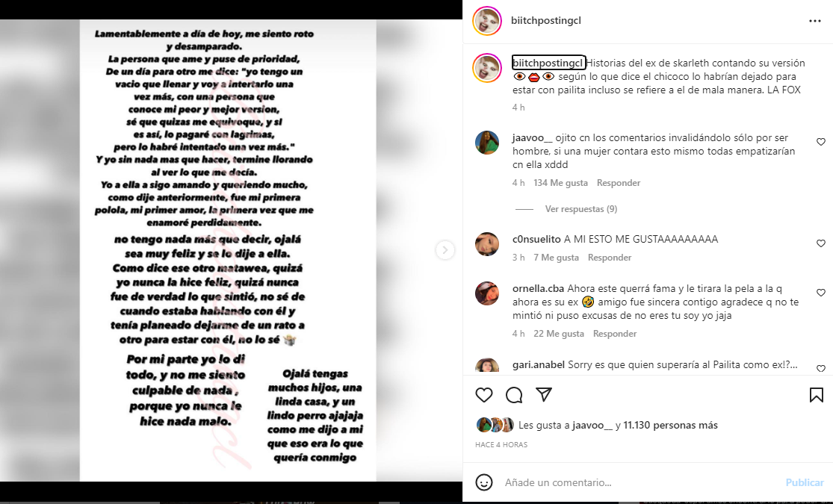833x504 pixels.
Task: View 134 Me gusta on jaavoo__ comment
Action: click(560, 183)
